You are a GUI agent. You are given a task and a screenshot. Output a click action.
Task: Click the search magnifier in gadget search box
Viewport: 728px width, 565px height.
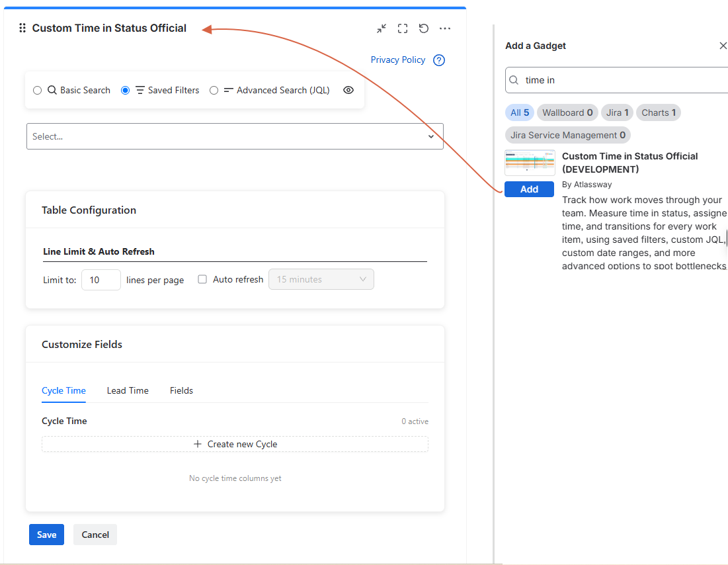pyautogui.click(x=514, y=80)
